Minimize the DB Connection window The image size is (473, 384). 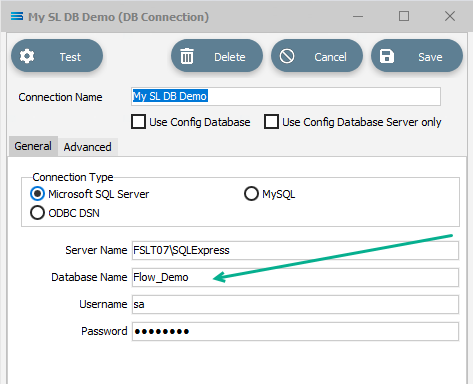[x=358, y=16]
